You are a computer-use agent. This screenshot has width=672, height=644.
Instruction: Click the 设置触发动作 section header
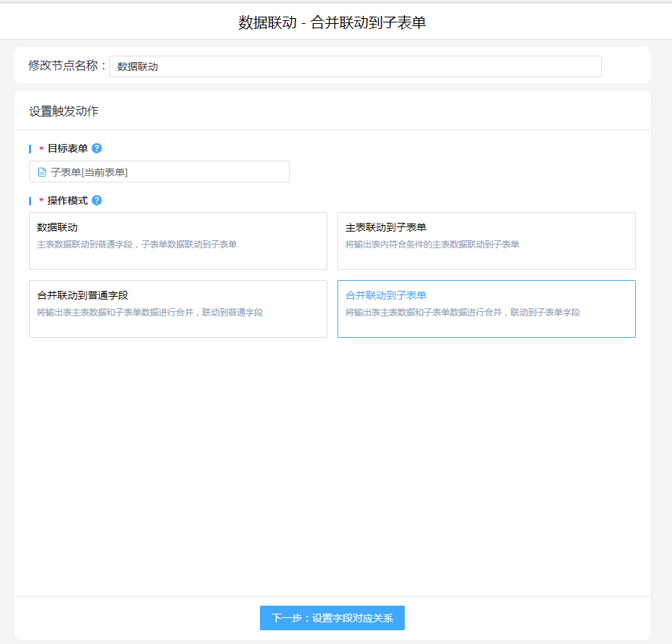(64, 111)
